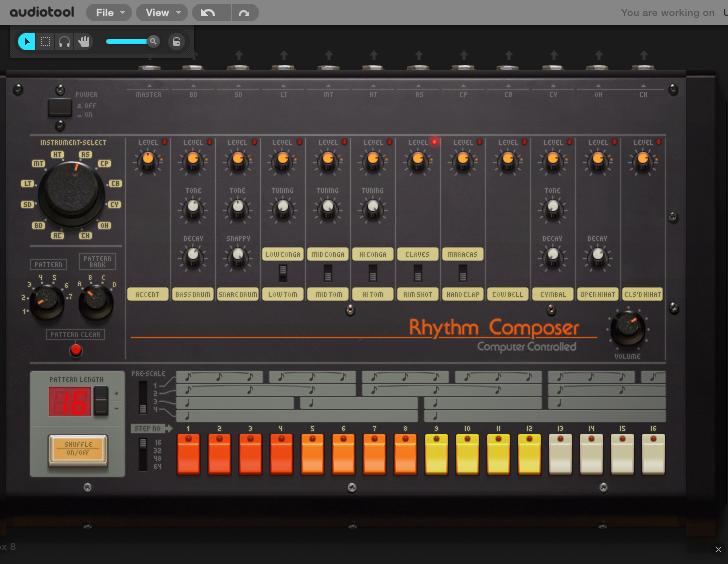Click the CP output jack arrow
The width and height of the screenshot is (728, 564).
464,56
